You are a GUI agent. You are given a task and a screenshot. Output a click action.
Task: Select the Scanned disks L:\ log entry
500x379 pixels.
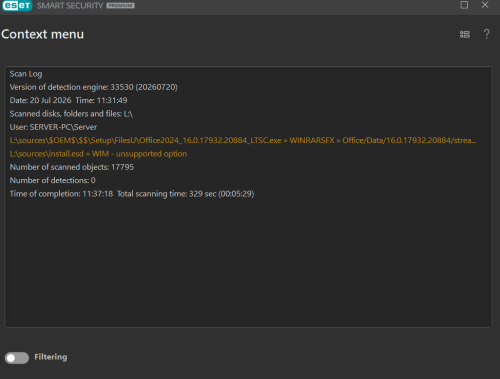(71, 114)
